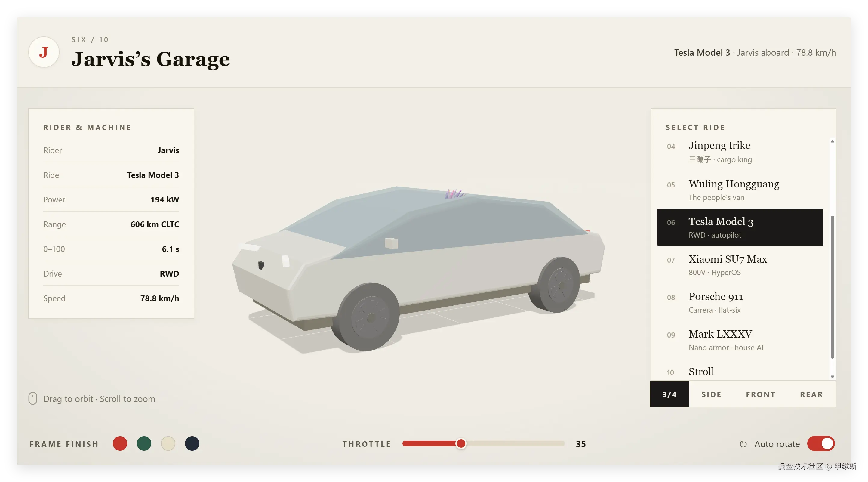The width and height of the screenshot is (868, 482).
Task: Click the Range value 606 km CLTC
Action: pos(155,224)
